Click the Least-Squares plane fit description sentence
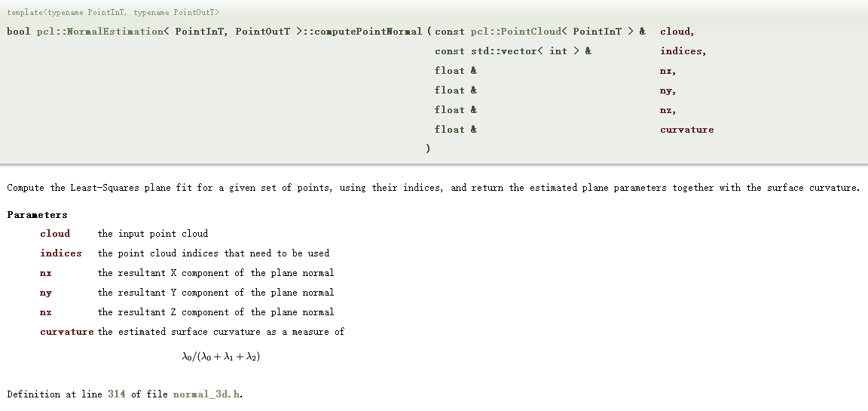Viewport: 868px width, 411px height. (x=432, y=188)
